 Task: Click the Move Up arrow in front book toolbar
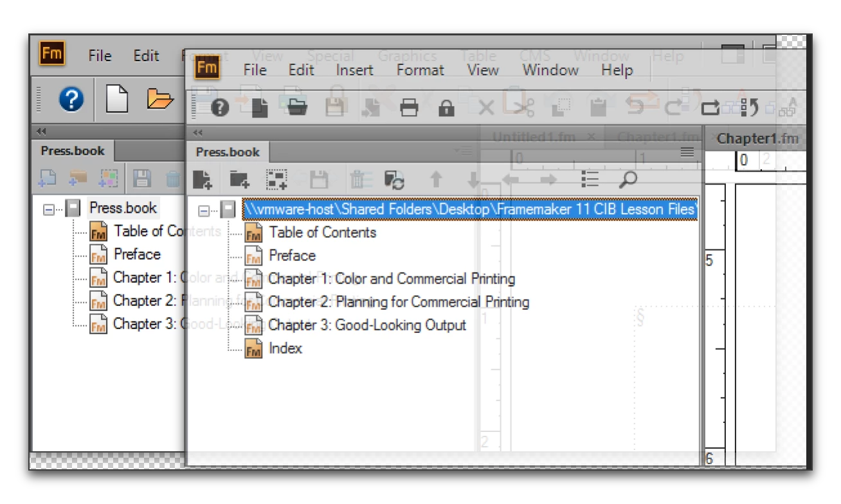coord(436,179)
